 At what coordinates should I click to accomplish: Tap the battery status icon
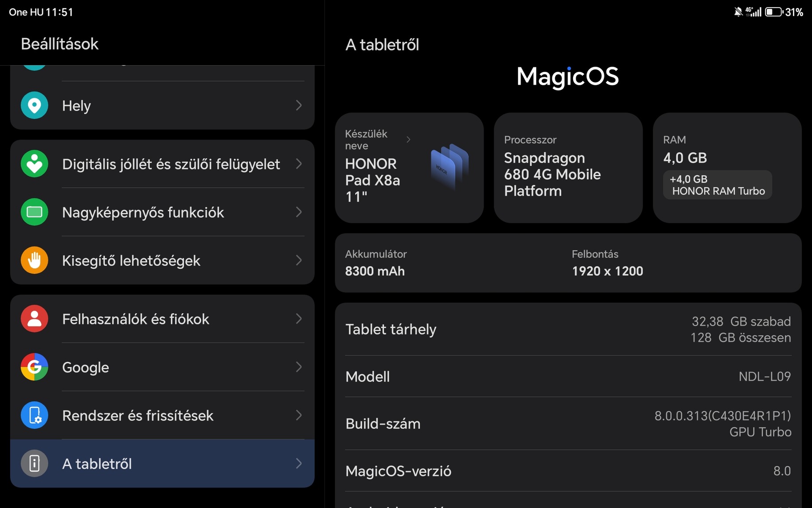[773, 12]
